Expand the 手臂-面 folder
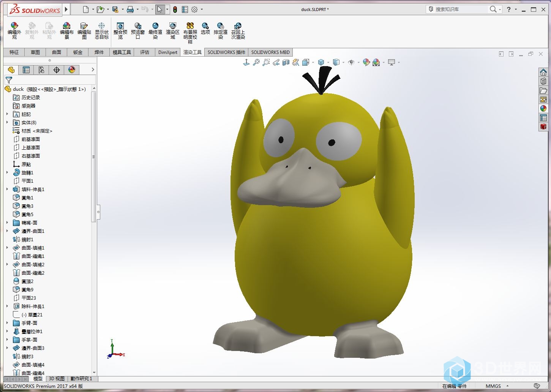This screenshot has width=551, height=392. [x=7, y=323]
